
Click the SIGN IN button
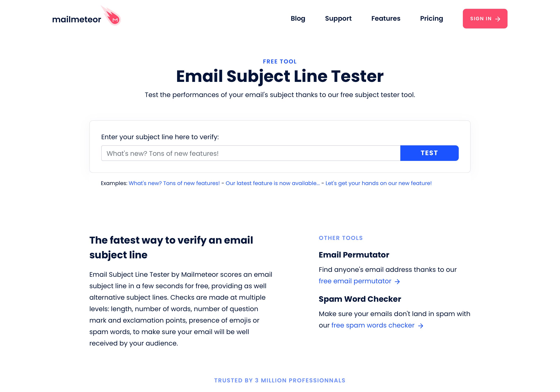(485, 19)
